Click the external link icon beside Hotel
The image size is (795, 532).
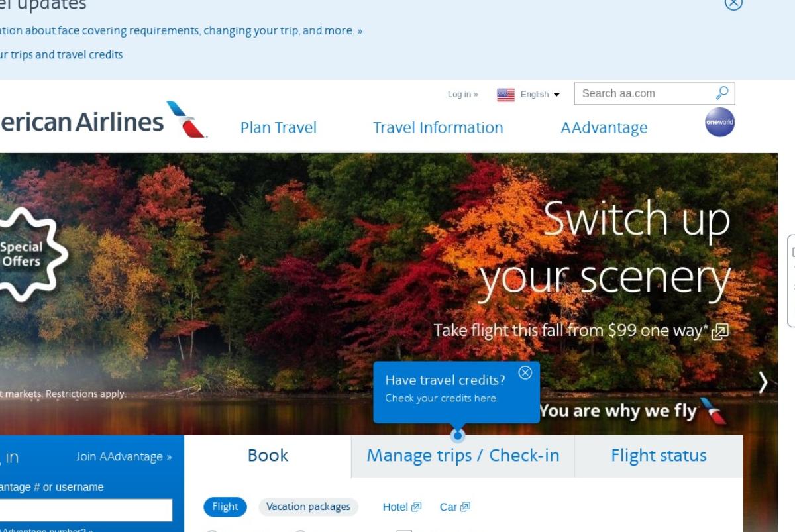(416, 507)
